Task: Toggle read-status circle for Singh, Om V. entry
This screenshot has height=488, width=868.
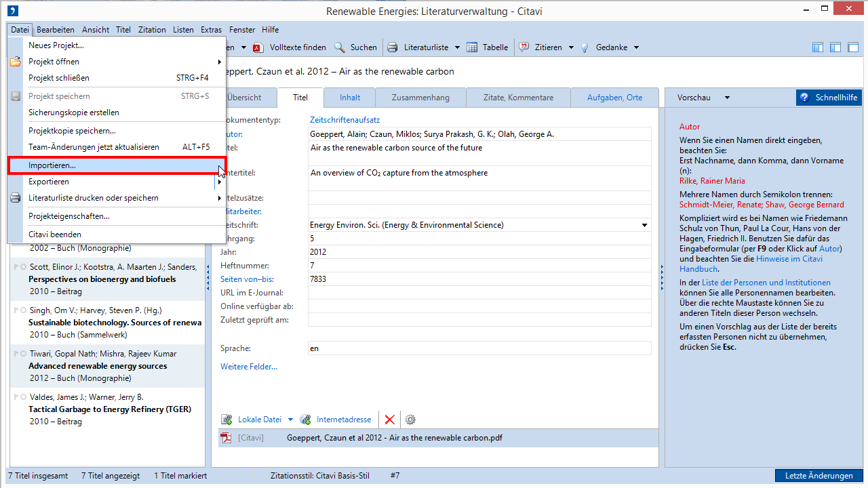Action: point(24,310)
